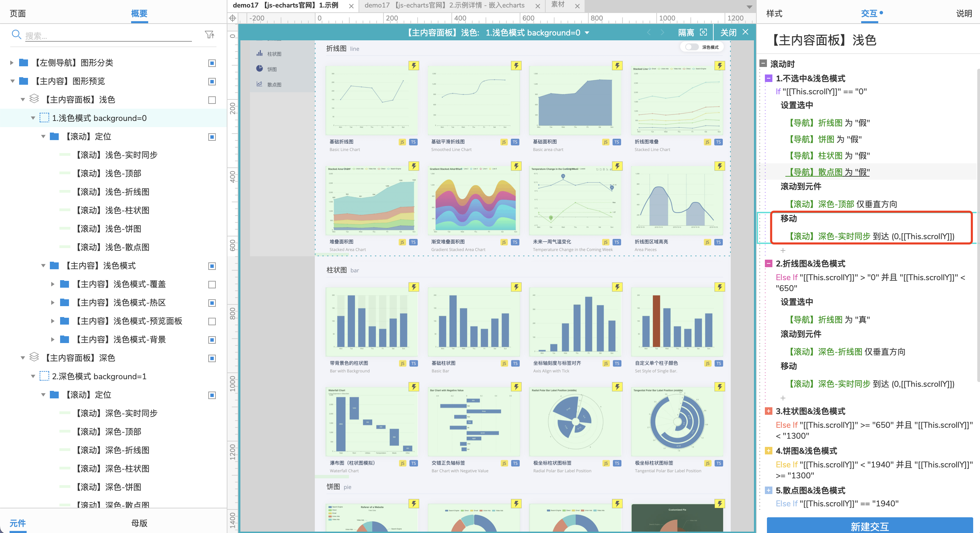Screen dimensions: 980x533
Task: Select dynamic panel icon of 【主内容面板】深色
Action: pyautogui.click(x=34, y=357)
